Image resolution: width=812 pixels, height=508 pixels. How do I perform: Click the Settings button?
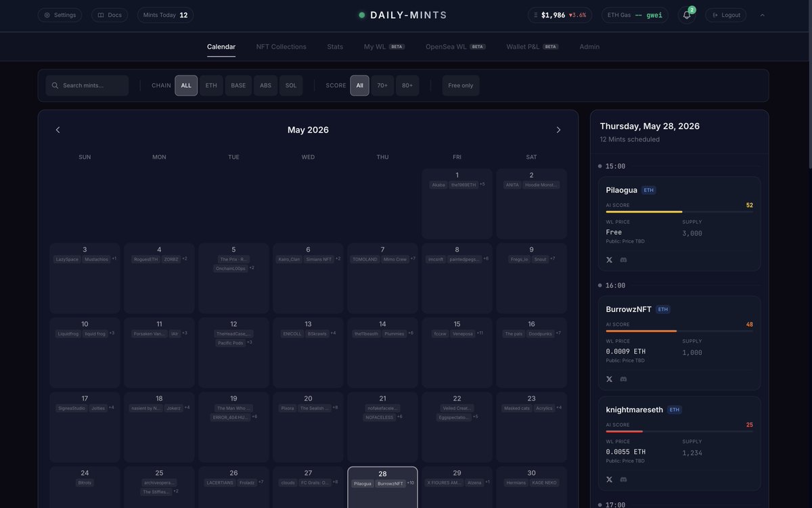pos(60,15)
